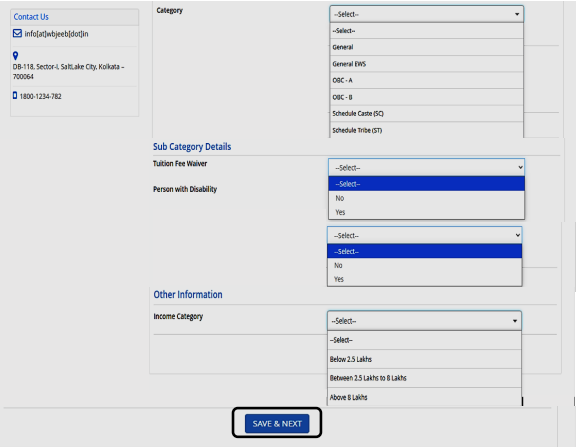Choose General EWS category option
The height and width of the screenshot is (447, 577).
[x=426, y=64]
